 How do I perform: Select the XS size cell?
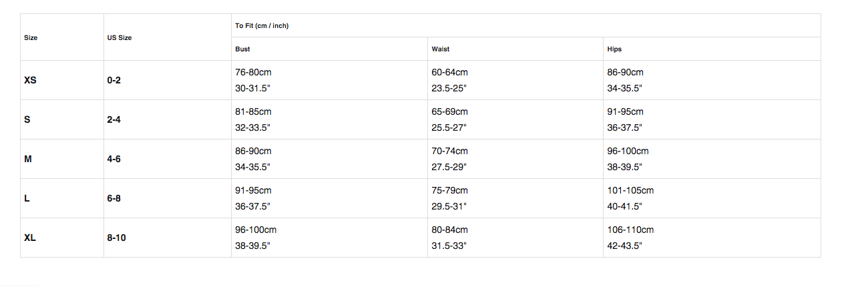pos(30,80)
